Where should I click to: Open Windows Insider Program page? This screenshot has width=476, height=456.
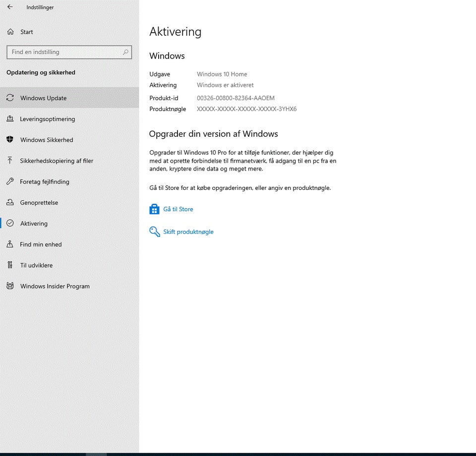tap(69, 286)
